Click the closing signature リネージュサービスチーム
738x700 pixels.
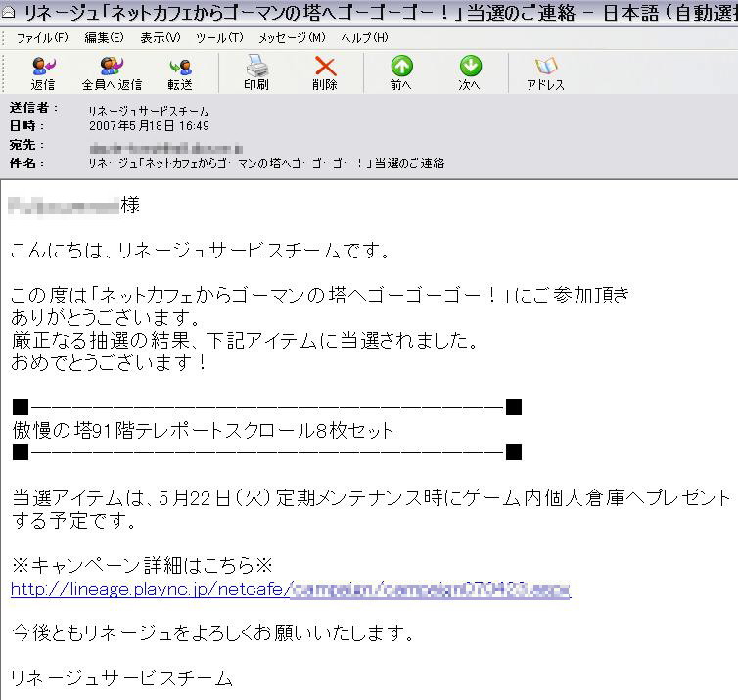click(122, 678)
